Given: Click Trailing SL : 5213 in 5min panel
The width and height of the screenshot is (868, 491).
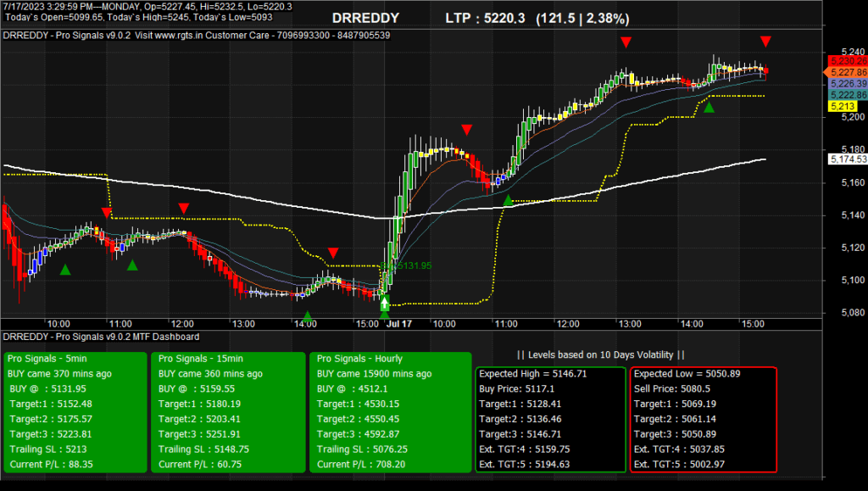Looking at the screenshot, I should click(x=48, y=449).
